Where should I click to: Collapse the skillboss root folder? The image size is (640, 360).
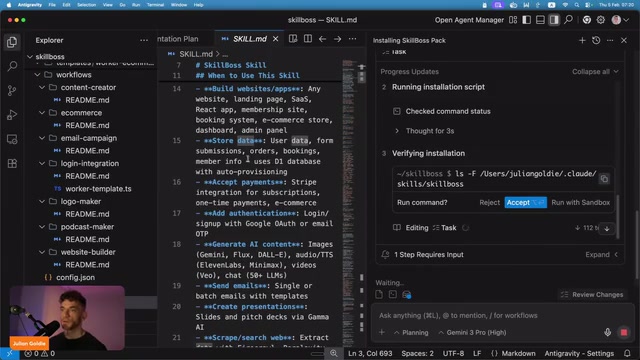point(30,57)
